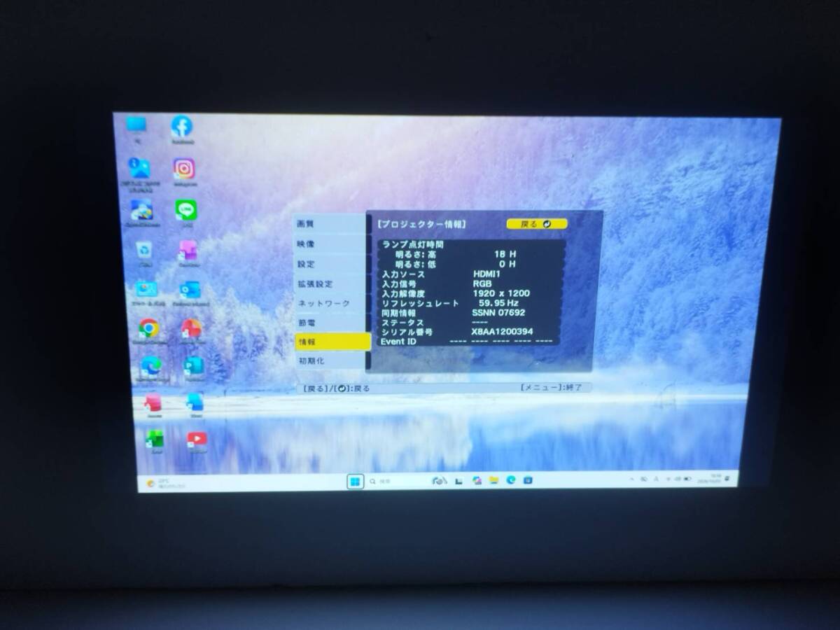Open Microsoft Store from the taskbar
840x630 pixels.
click(528, 479)
